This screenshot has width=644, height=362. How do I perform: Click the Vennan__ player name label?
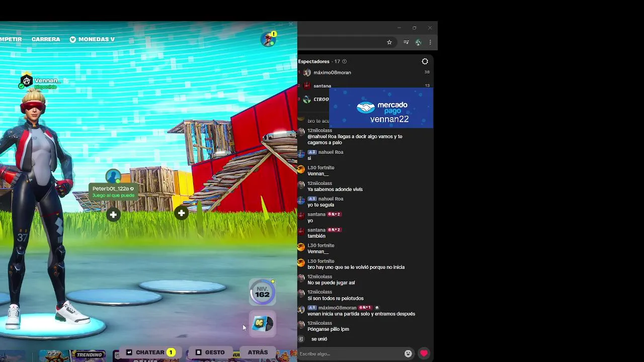(x=48, y=80)
